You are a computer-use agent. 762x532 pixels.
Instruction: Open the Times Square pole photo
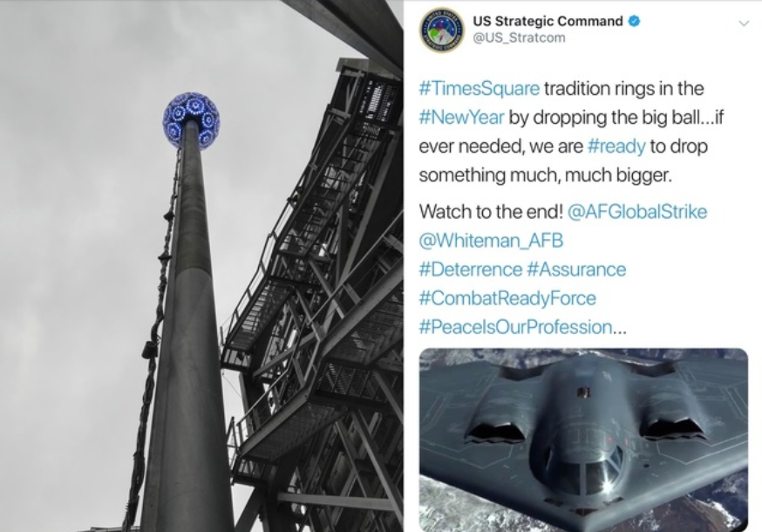click(x=201, y=266)
